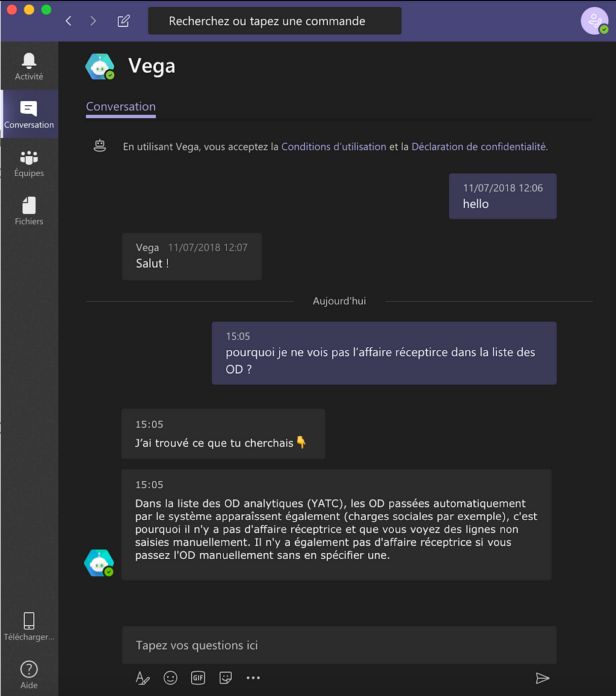Click the 'J'ai trouvé ce que tu cherchais' message
616x696 pixels.
223,434
